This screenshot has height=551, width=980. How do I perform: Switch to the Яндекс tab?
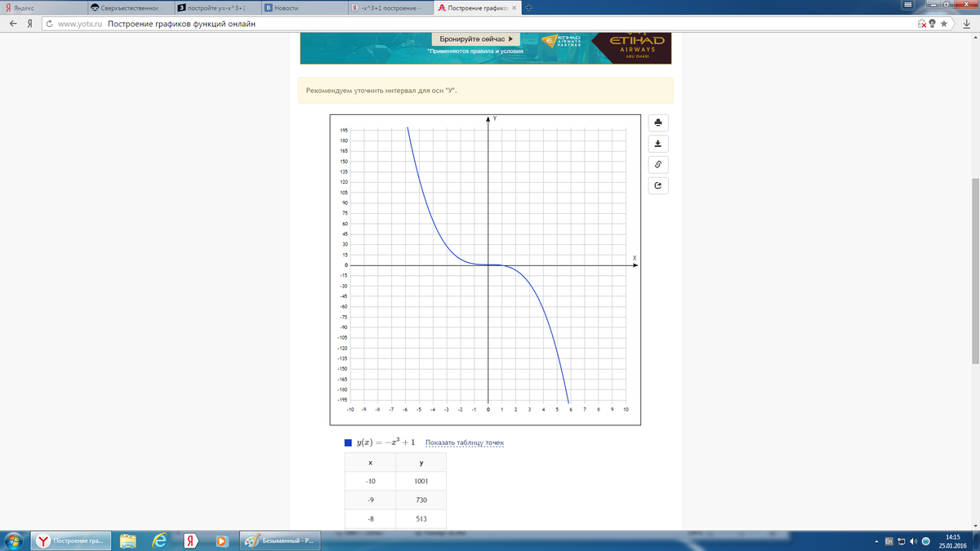tap(41, 8)
